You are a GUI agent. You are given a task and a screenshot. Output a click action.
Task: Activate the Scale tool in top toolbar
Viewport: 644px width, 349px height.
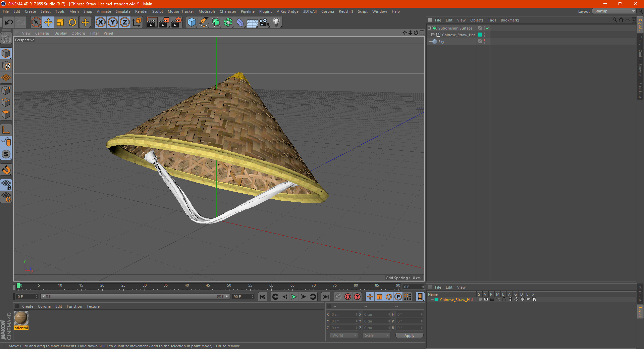(x=60, y=22)
